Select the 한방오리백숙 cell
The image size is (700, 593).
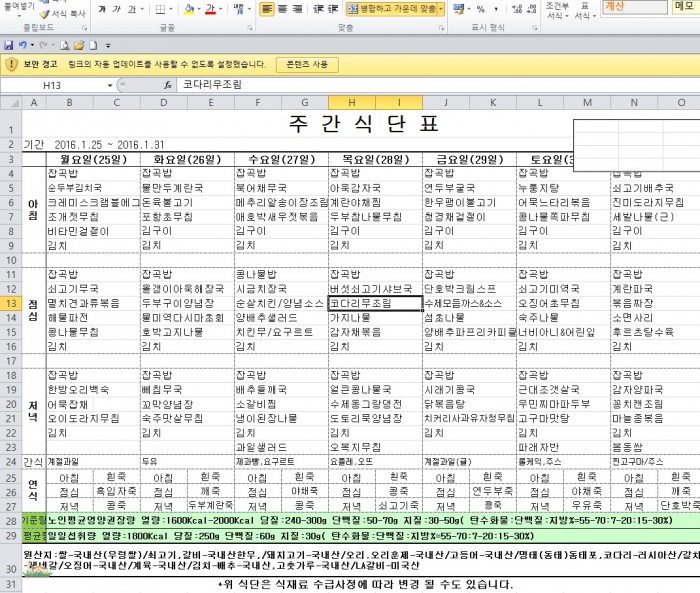click(x=93, y=389)
